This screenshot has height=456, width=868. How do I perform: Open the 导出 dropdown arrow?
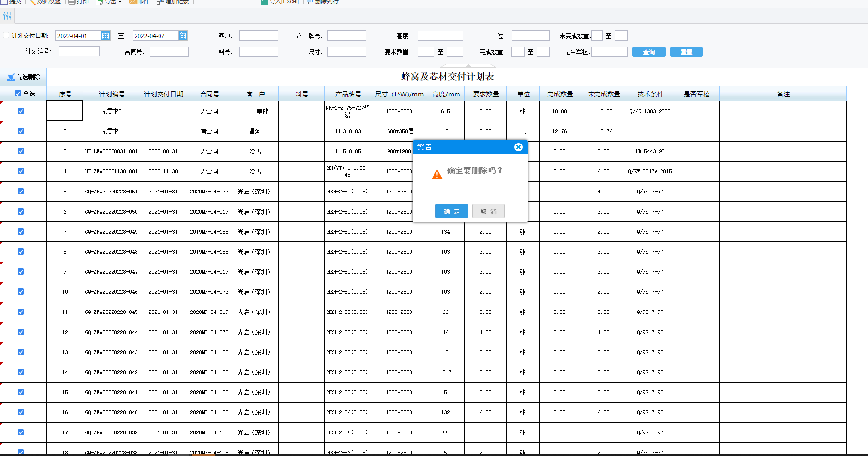(x=120, y=2)
